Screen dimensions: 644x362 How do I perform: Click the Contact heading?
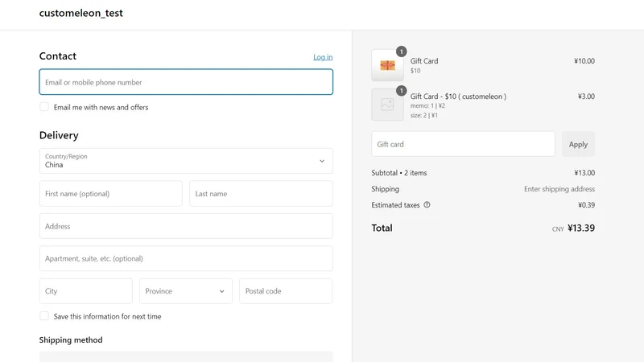point(57,56)
